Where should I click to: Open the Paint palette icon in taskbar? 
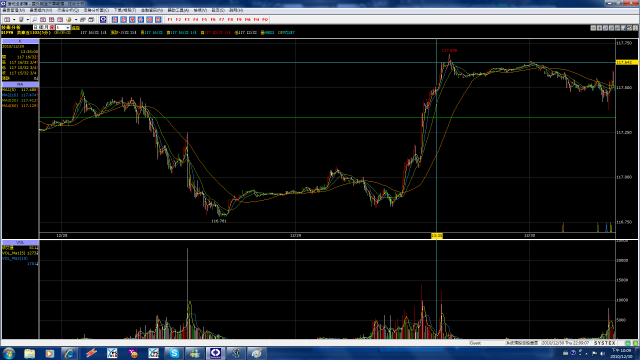(x=256, y=353)
